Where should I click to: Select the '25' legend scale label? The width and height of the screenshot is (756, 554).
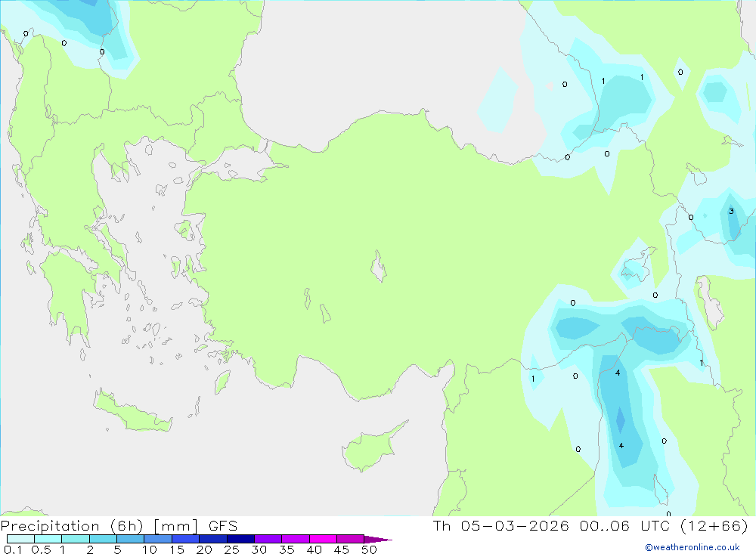click(232, 549)
